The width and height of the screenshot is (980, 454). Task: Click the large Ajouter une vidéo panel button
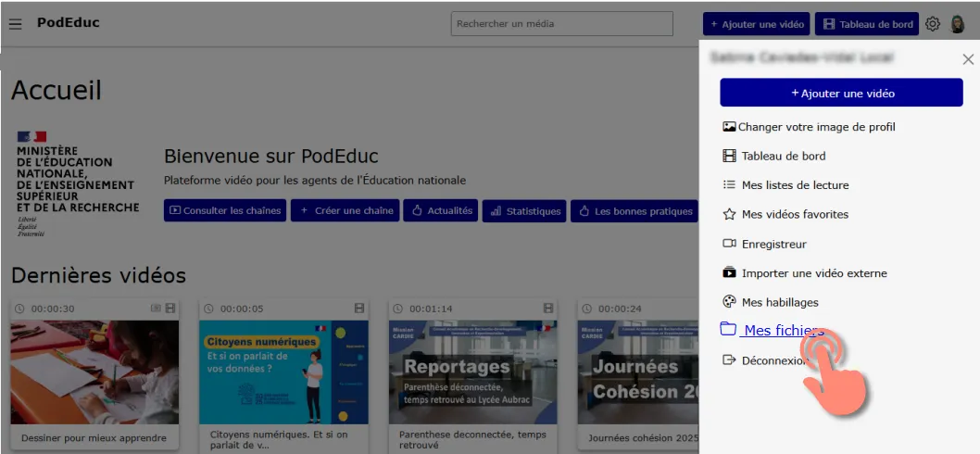[841, 93]
